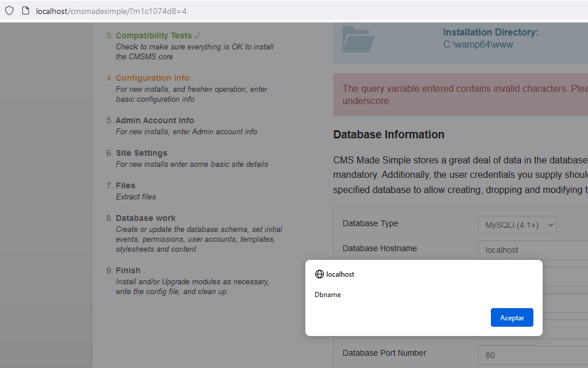Click the Files step heading

click(125, 185)
